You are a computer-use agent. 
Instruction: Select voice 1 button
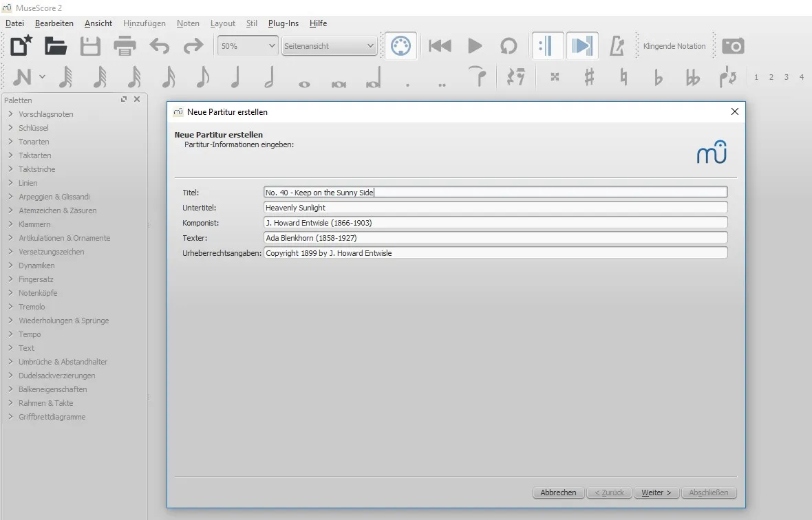click(x=756, y=77)
